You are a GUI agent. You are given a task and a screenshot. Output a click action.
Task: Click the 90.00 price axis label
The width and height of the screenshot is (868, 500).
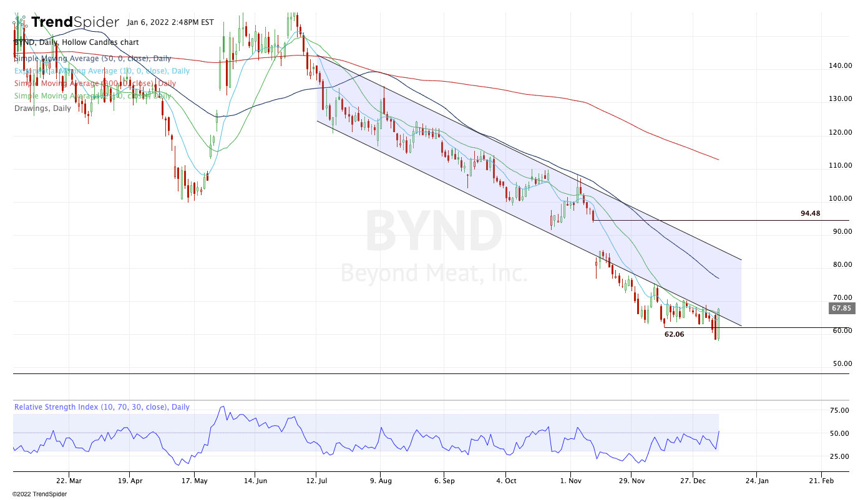point(842,231)
